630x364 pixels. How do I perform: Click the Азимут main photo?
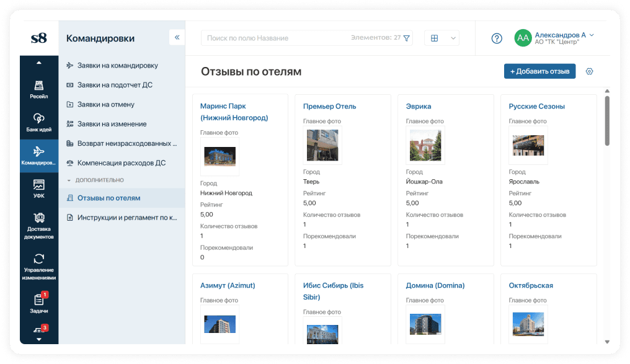(220, 324)
